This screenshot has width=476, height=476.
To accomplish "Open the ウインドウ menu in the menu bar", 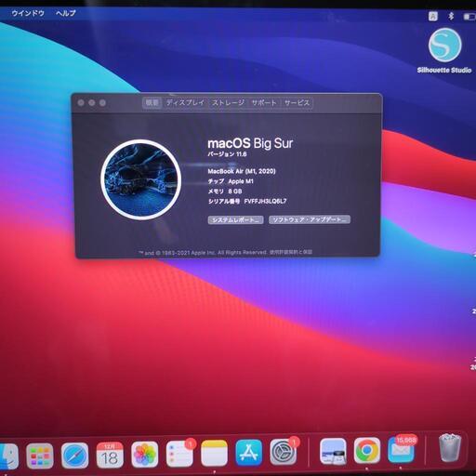I will click(x=28, y=13).
